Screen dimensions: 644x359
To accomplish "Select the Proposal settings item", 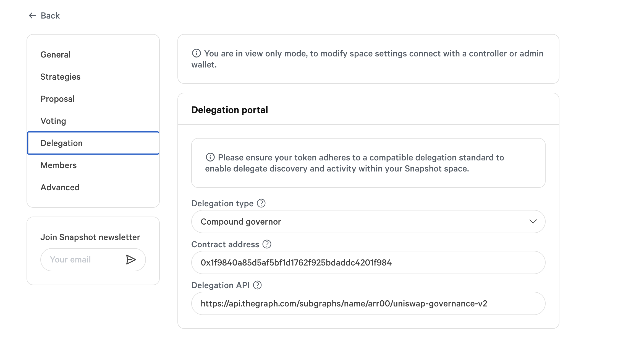I will (x=57, y=99).
